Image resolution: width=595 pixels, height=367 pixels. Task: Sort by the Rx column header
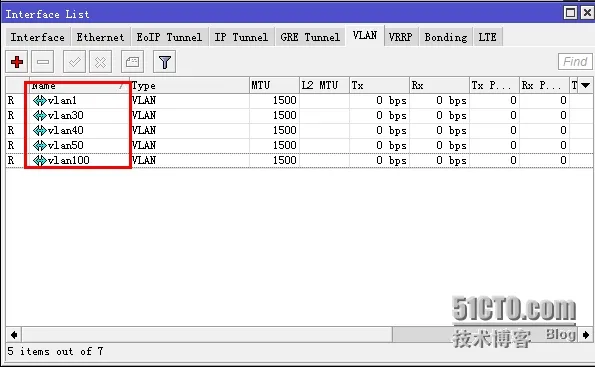coord(440,86)
